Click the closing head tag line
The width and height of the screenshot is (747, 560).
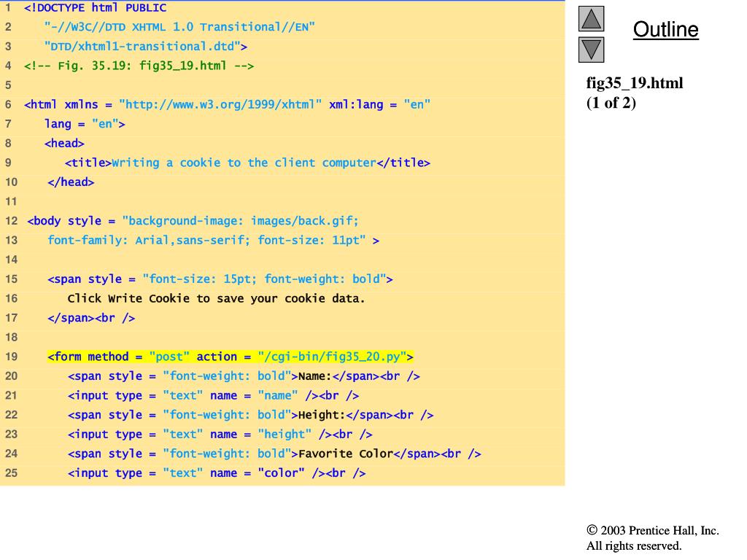point(71,182)
